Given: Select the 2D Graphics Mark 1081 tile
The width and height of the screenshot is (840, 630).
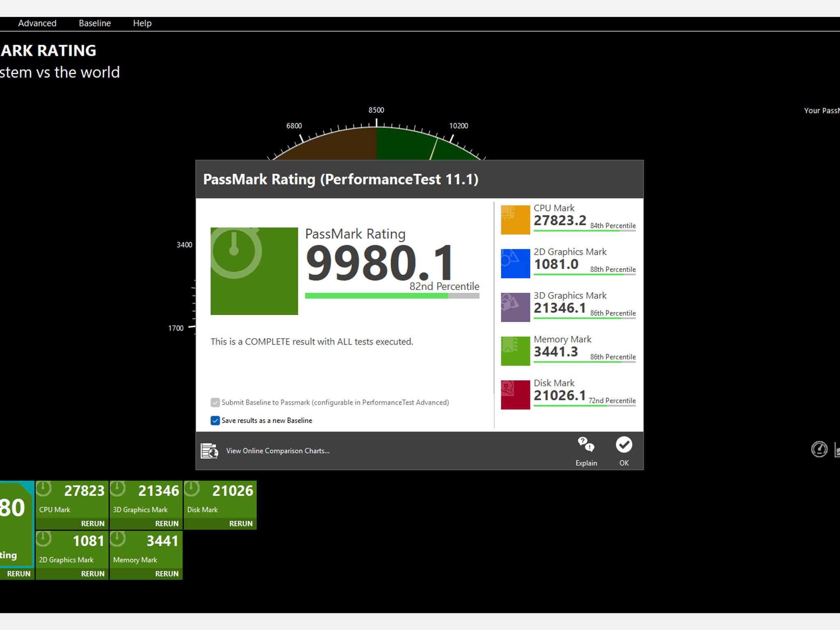Looking at the screenshot, I should pos(72,555).
